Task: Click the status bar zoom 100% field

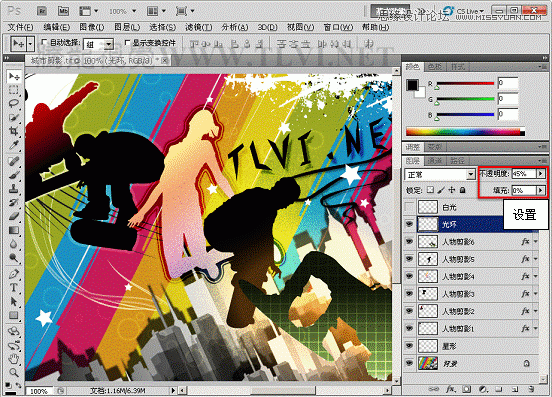Action: [x=39, y=391]
